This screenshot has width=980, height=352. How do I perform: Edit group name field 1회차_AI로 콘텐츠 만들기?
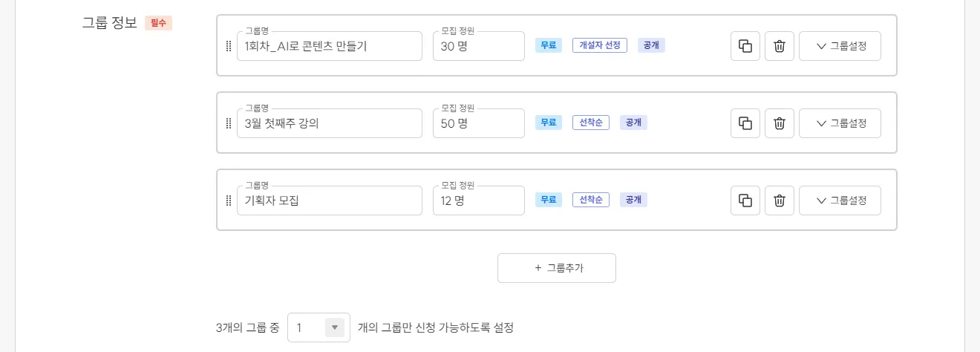click(329, 47)
